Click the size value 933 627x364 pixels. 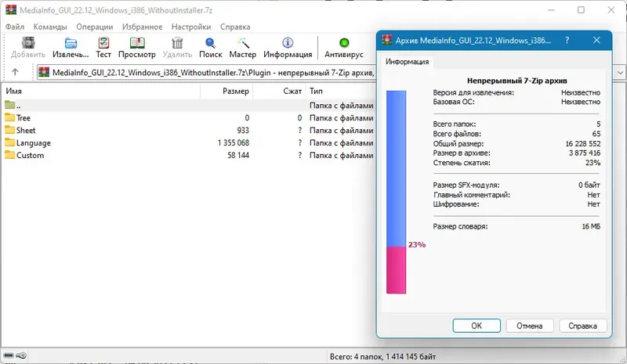point(243,130)
